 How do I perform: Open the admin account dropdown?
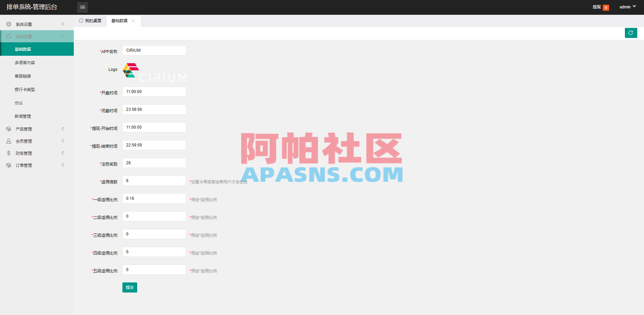pos(627,7)
